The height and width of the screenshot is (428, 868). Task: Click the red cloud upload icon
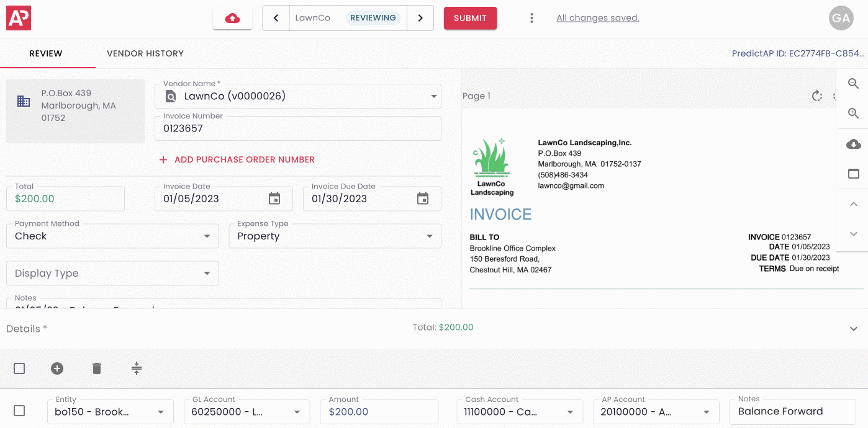pyautogui.click(x=232, y=17)
